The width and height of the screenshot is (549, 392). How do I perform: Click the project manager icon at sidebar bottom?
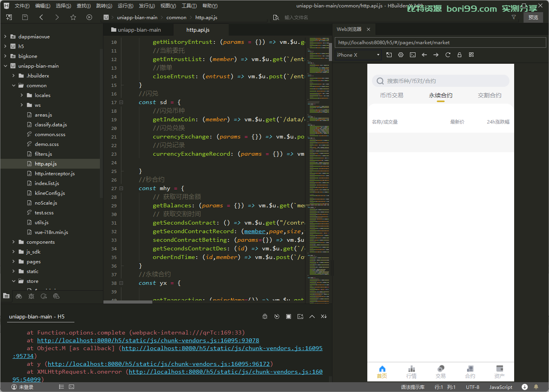[x=6, y=296]
